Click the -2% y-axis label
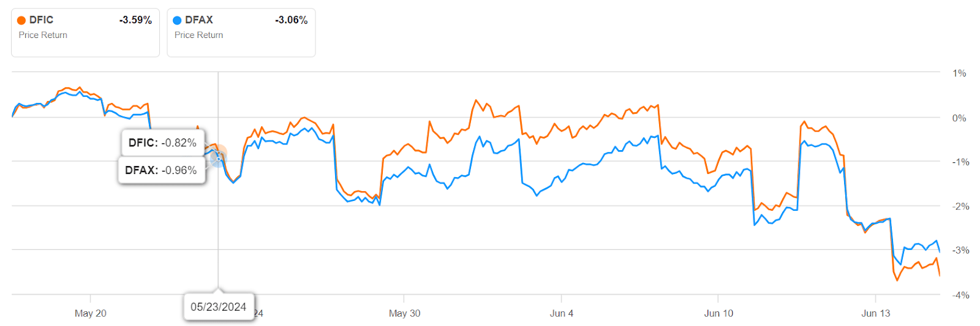 tap(961, 207)
